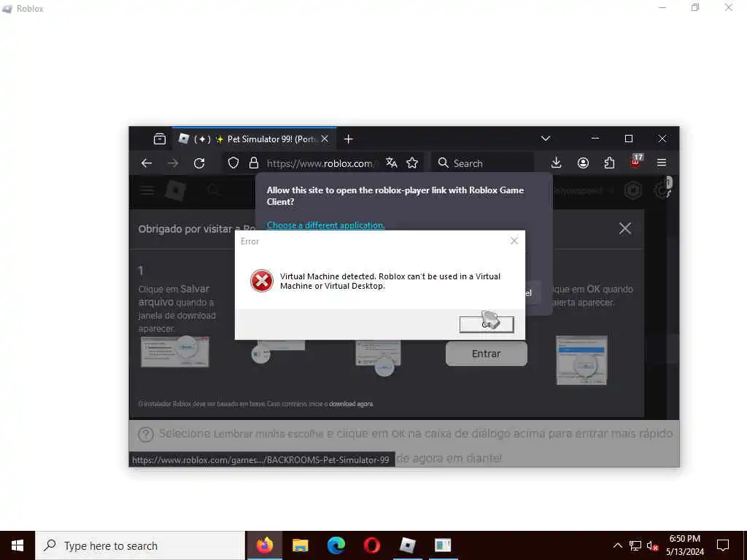Open File Explorer from the taskbar

click(300, 545)
